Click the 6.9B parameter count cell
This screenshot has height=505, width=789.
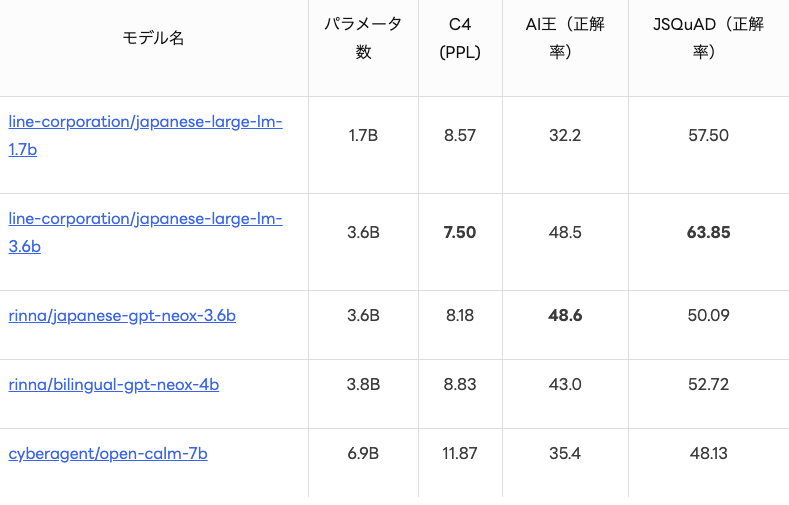[x=363, y=454]
